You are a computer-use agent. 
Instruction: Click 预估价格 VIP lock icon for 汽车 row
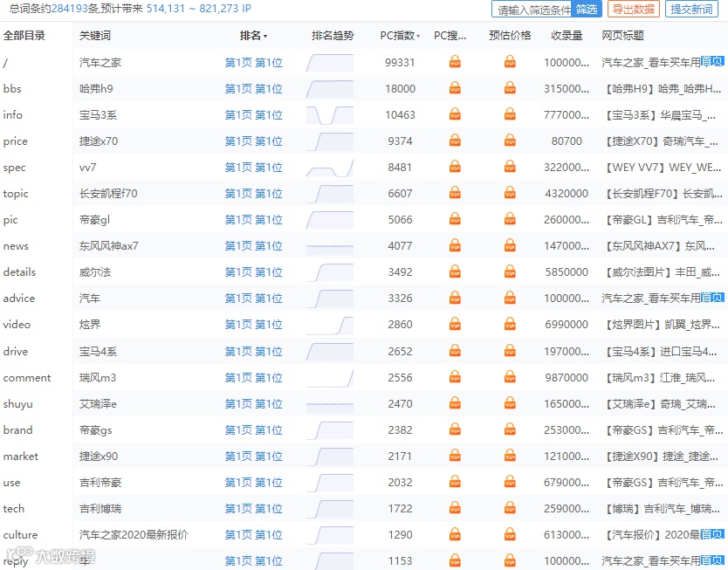point(510,298)
